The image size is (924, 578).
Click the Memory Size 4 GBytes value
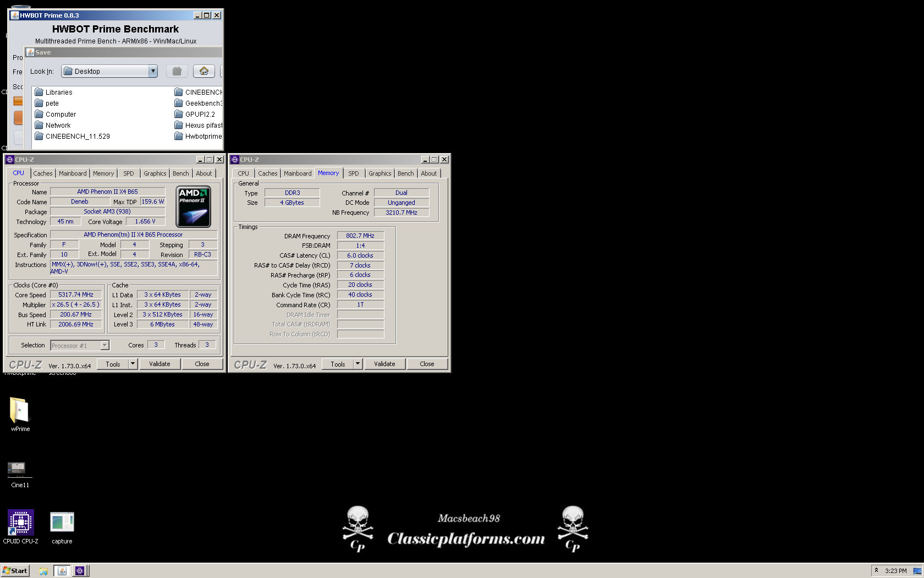tap(292, 203)
